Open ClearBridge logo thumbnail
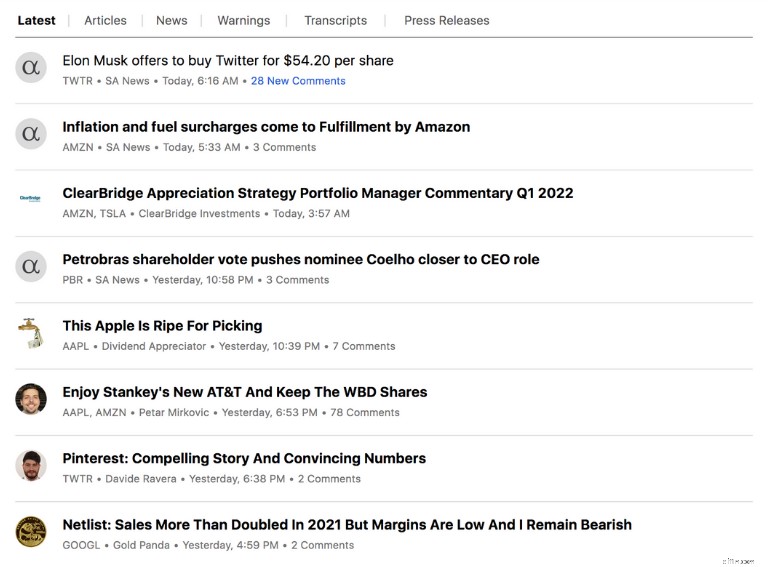This screenshot has width=768, height=567. (x=30, y=198)
